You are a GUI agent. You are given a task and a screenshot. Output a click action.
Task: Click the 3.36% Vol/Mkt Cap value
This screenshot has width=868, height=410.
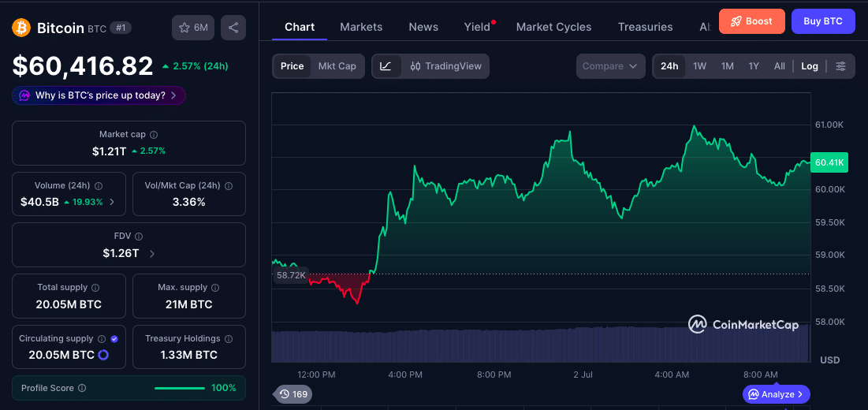tap(188, 202)
